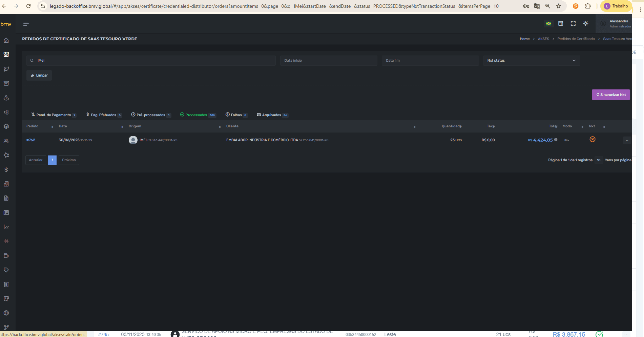Toggle light theme with sun icon
Viewport: 644px width, 337px height.
pyautogui.click(x=585, y=23)
